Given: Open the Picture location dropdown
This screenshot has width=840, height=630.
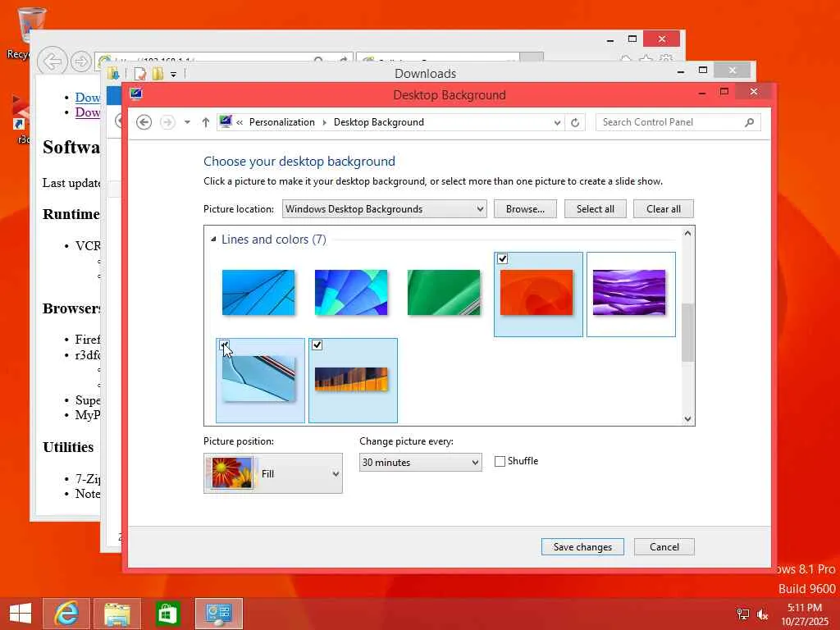Looking at the screenshot, I should (384, 209).
